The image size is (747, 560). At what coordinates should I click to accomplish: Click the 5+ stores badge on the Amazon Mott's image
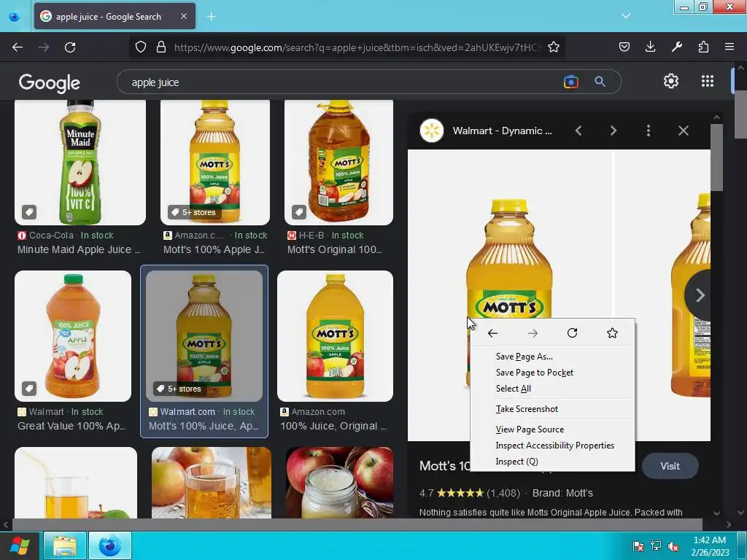point(194,212)
